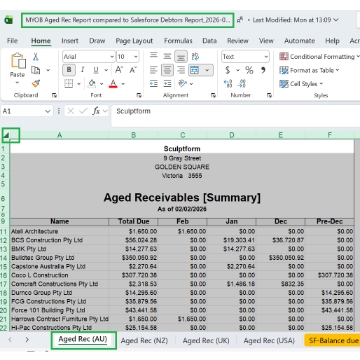Switch to the Page Layout tab
The height and width of the screenshot is (360, 360).
point(134,41)
